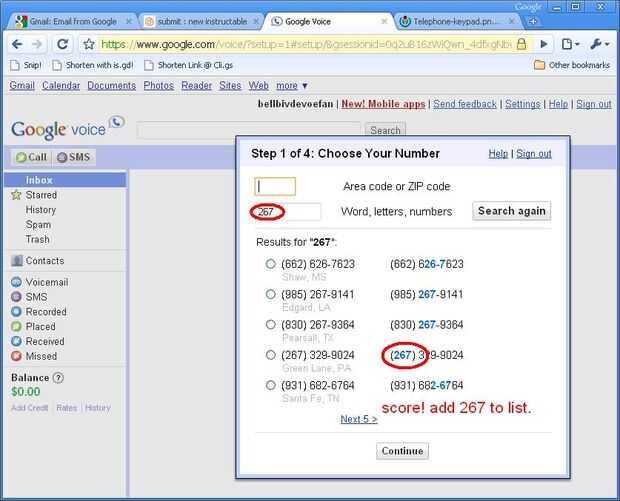Image resolution: width=620 pixels, height=501 pixels.
Task: Open the new tab plus button
Action: (533, 21)
